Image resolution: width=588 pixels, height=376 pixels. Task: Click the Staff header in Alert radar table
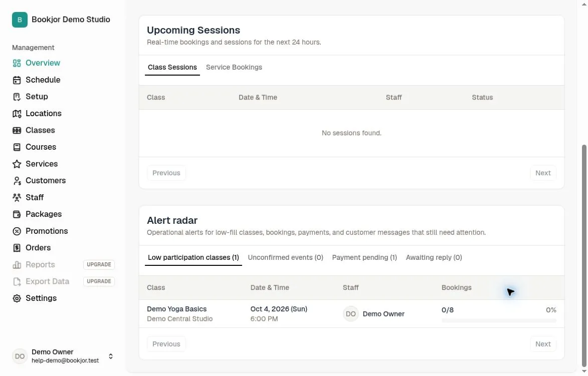350,287
